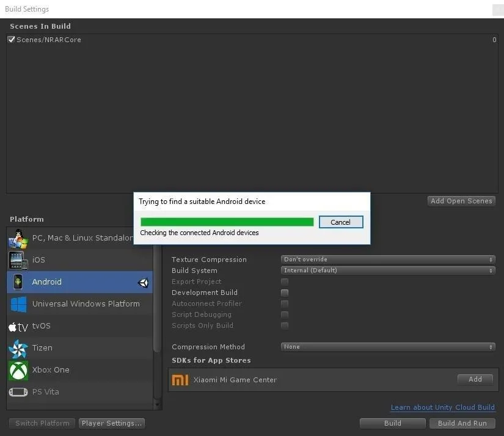
Task: Click the Build And Run button
Action: point(462,423)
